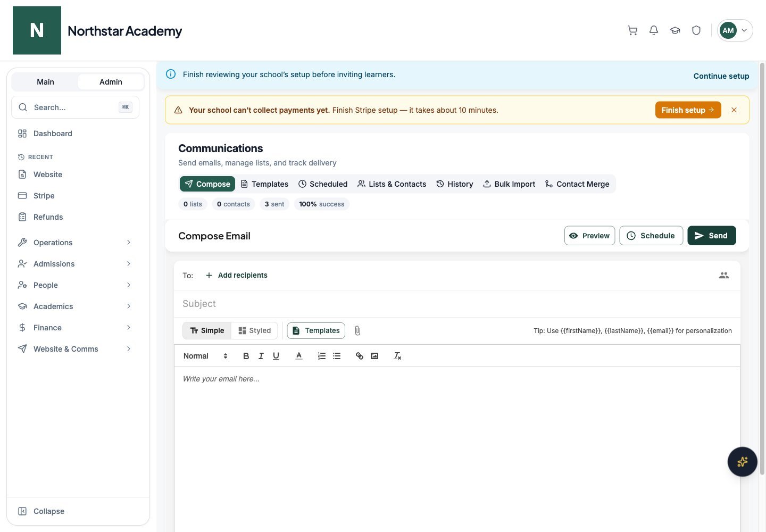Click the Subject input field
This screenshot has height=532, width=766.
[x=457, y=303]
